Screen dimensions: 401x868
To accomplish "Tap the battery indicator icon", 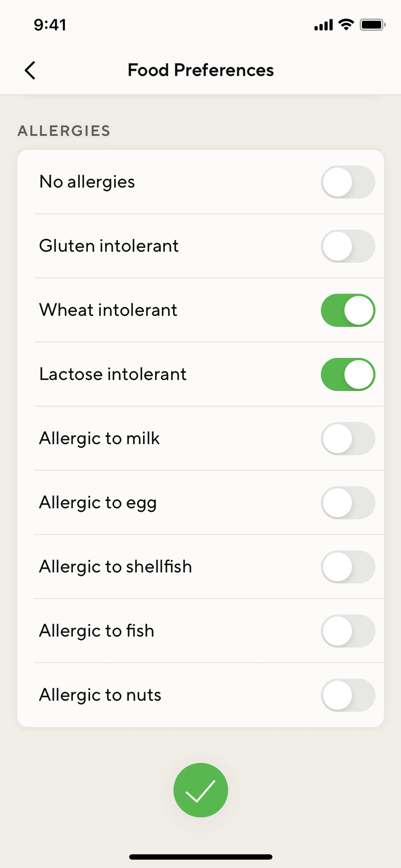I will click(372, 25).
